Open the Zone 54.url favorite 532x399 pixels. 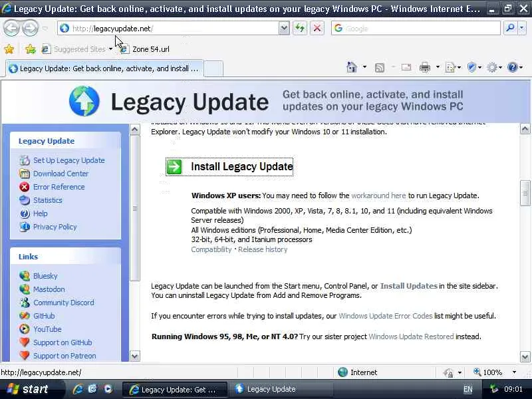(145, 49)
